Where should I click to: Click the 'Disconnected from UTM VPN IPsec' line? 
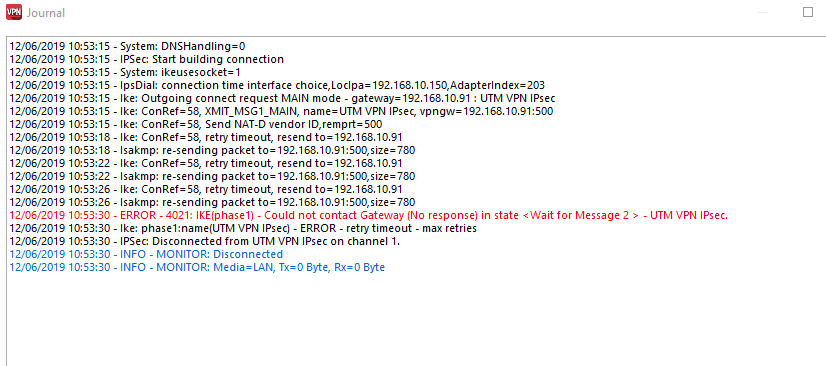point(205,242)
